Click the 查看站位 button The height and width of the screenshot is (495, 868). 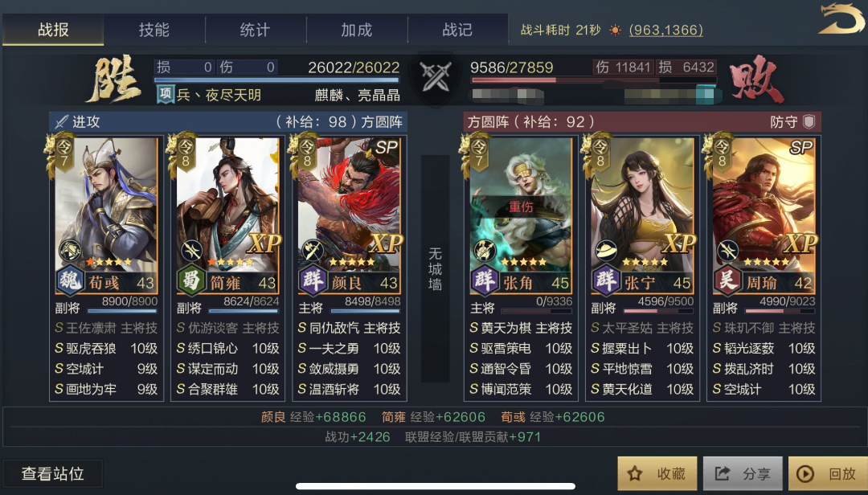coord(52,474)
